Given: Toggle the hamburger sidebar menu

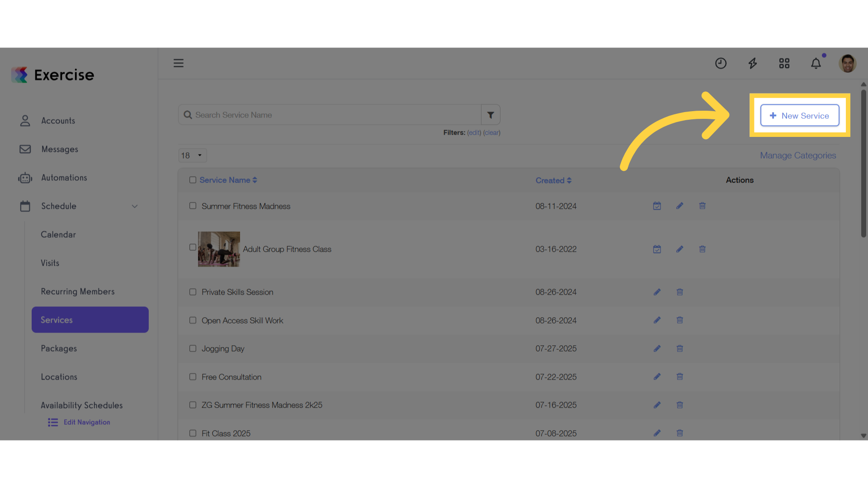Looking at the screenshot, I should (x=179, y=63).
